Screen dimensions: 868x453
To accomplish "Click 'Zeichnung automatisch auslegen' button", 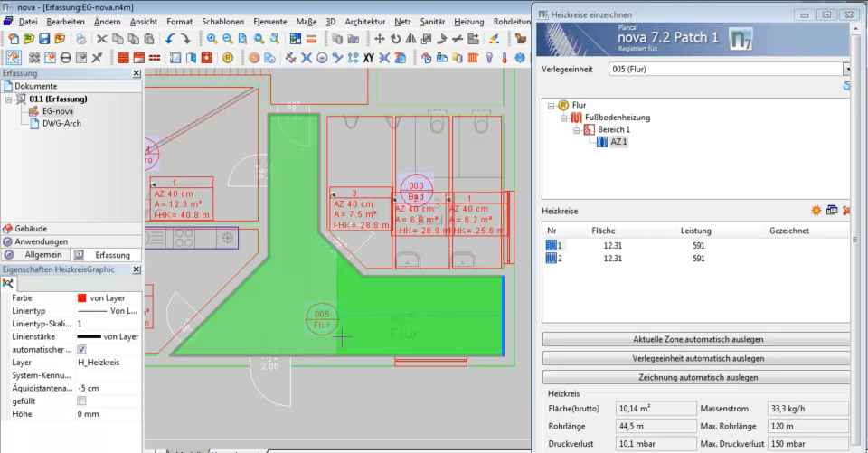I will pos(697,377).
